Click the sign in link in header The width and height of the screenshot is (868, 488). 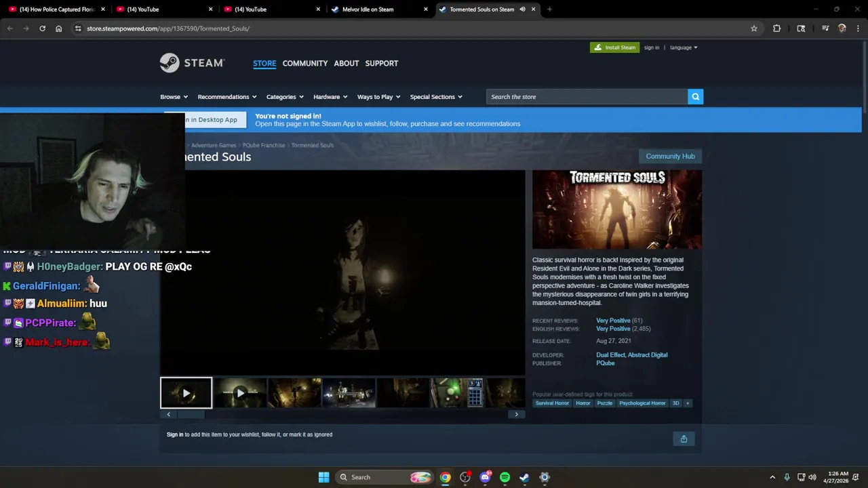652,47
